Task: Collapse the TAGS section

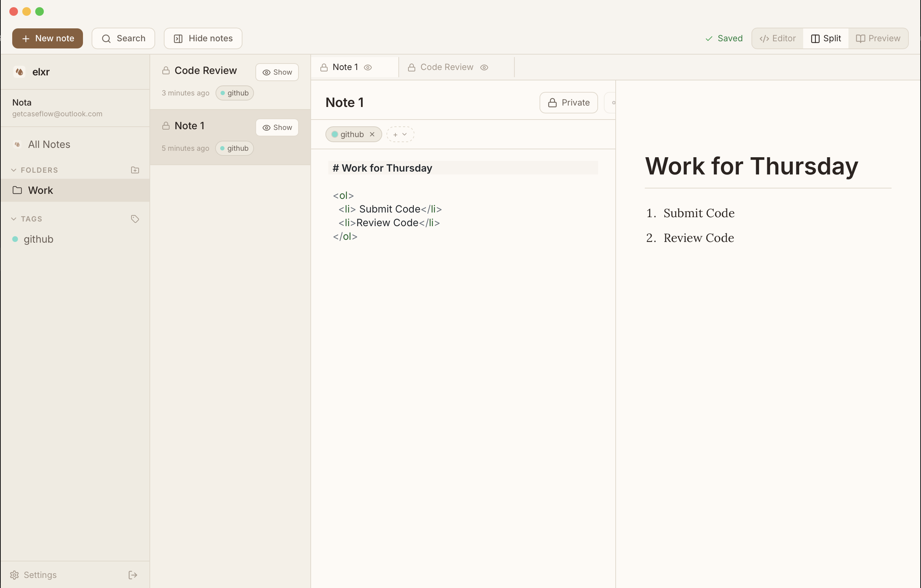Action: [14, 219]
